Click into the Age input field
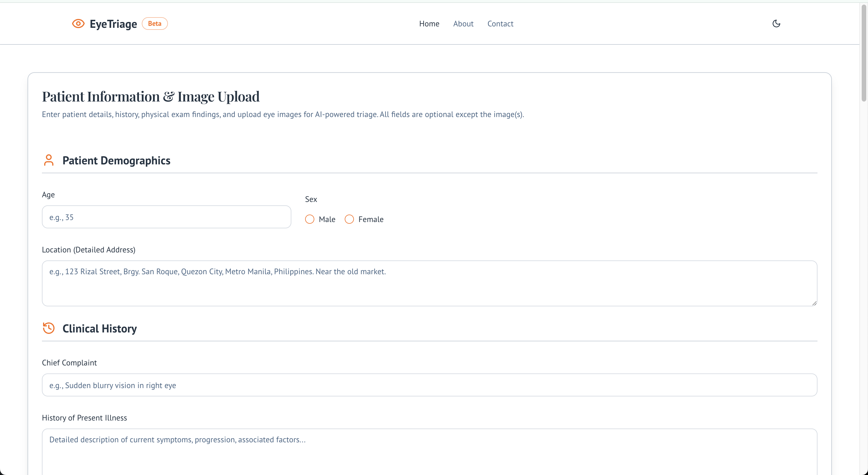The height and width of the screenshot is (475, 868). click(x=166, y=217)
